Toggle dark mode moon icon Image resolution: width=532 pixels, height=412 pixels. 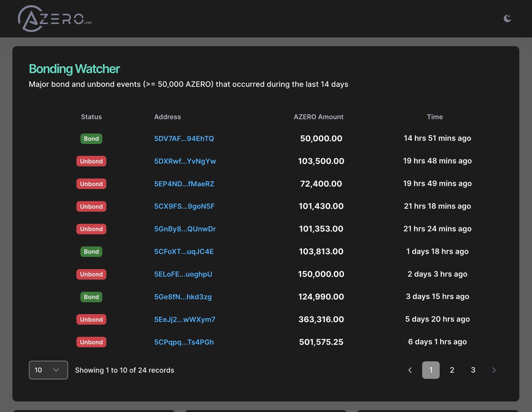pos(508,18)
